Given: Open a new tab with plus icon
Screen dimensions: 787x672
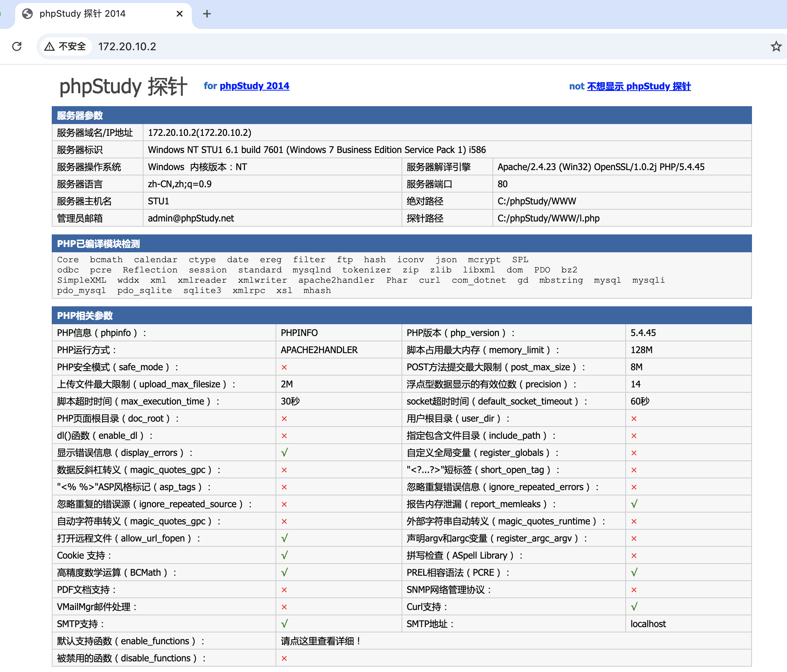Looking at the screenshot, I should tap(207, 14).
